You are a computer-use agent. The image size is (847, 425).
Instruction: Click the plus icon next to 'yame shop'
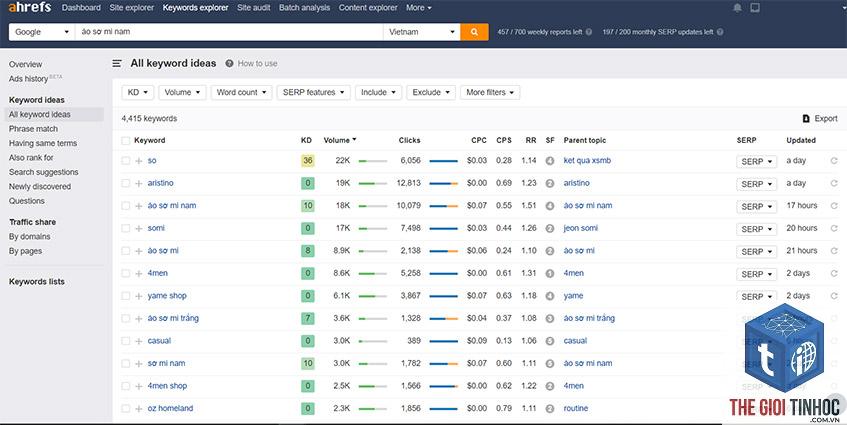(x=139, y=296)
